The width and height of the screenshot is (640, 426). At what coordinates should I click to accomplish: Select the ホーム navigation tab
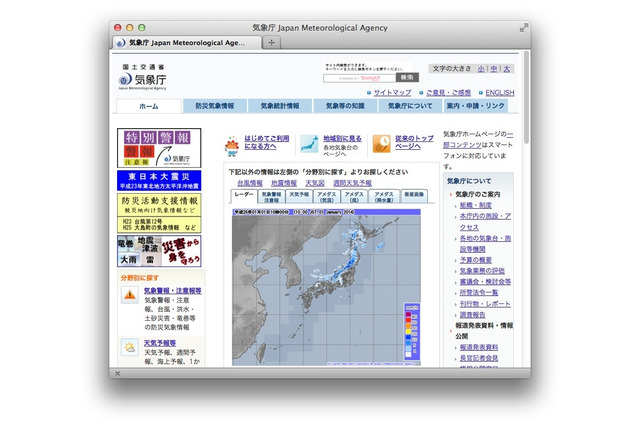click(149, 106)
